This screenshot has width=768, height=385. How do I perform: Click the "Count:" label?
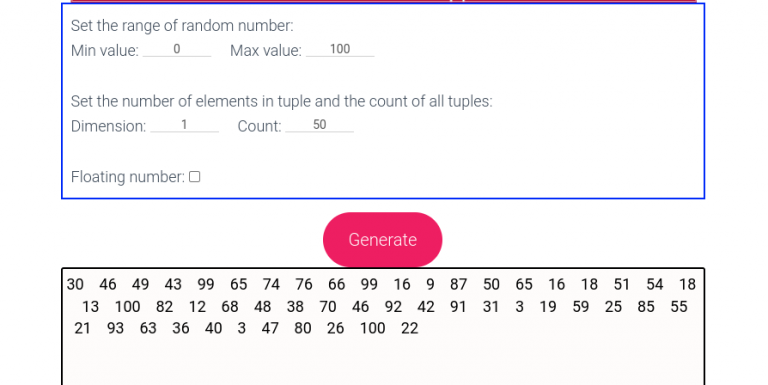point(260,126)
